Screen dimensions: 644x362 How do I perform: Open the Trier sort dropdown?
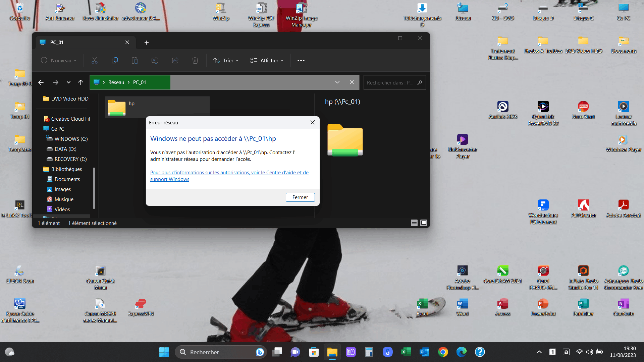(226, 60)
